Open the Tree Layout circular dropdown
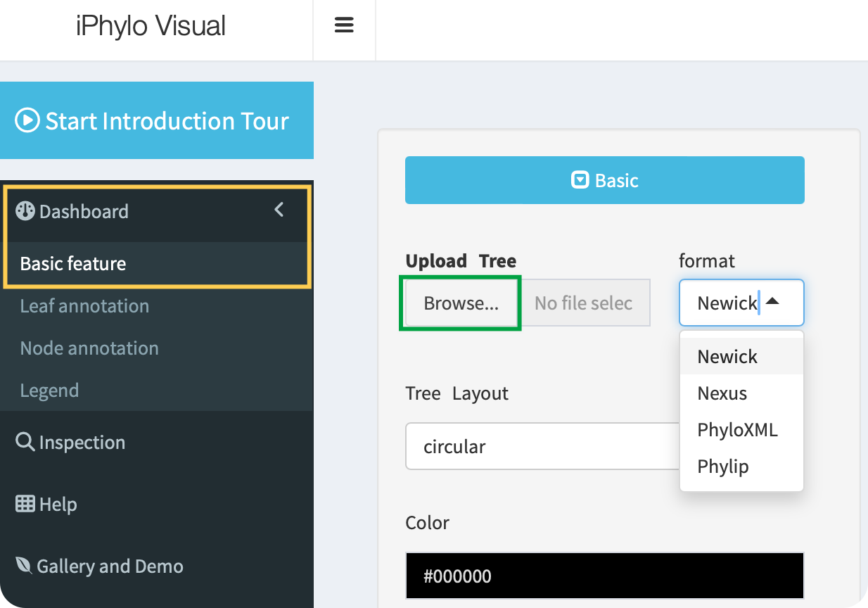 click(x=542, y=446)
